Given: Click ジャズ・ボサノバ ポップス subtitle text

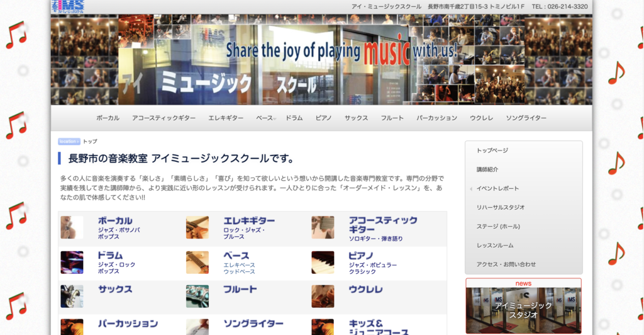Looking at the screenshot, I should tap(119, 234).
